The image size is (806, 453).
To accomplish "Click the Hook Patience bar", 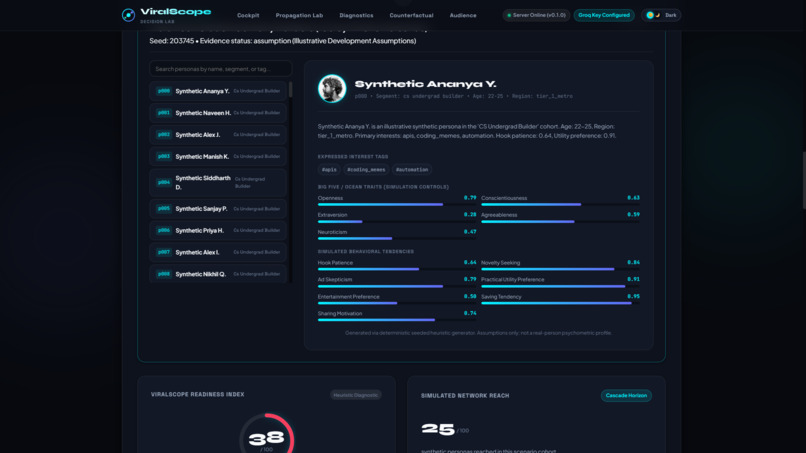I will (x=397, y=269).
